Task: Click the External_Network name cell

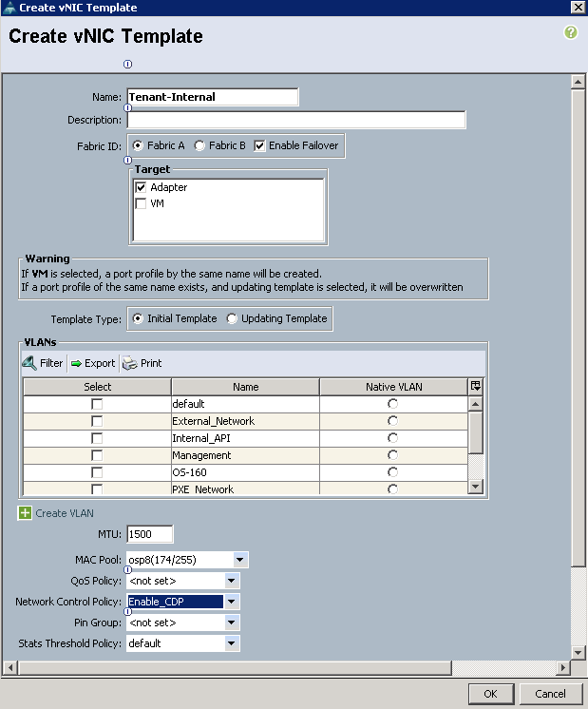Action: pos(245,421)
